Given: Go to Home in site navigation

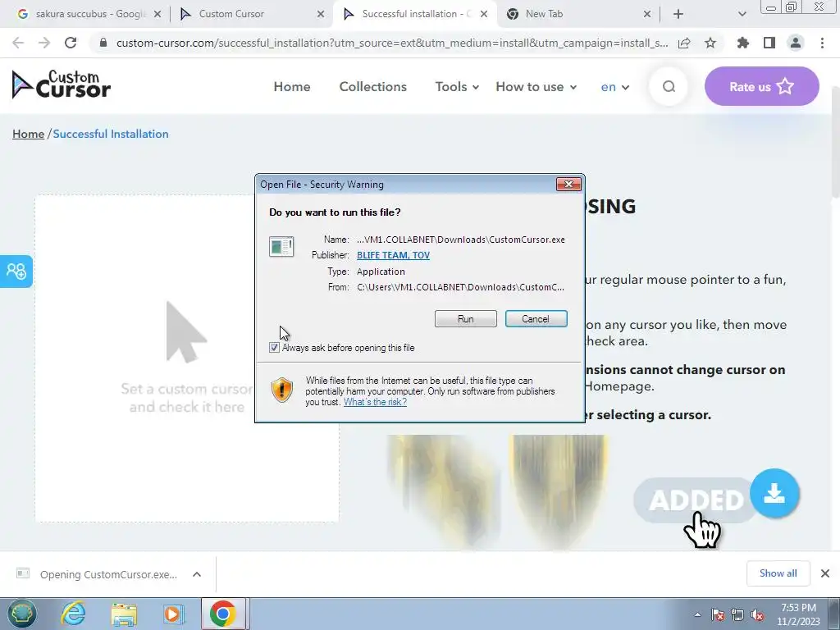Looking at the screenshot, I should click(292, 86).
